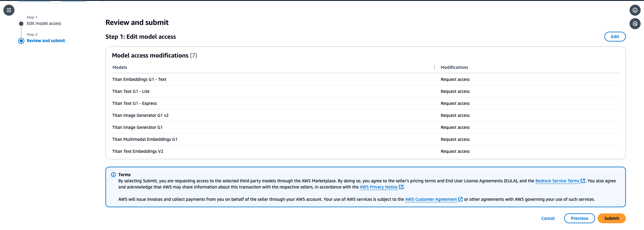Viewport: 644px width, 230px height.
Task: Select Titan Text Embeddings V2 row
Action: click(x=365, y=151)
